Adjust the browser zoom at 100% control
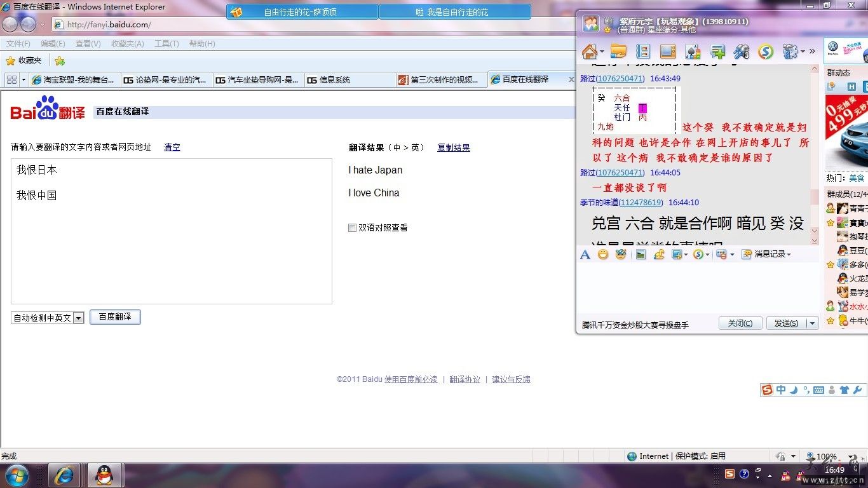Viewport: 868px width, 488px height. tap(826, 456)
